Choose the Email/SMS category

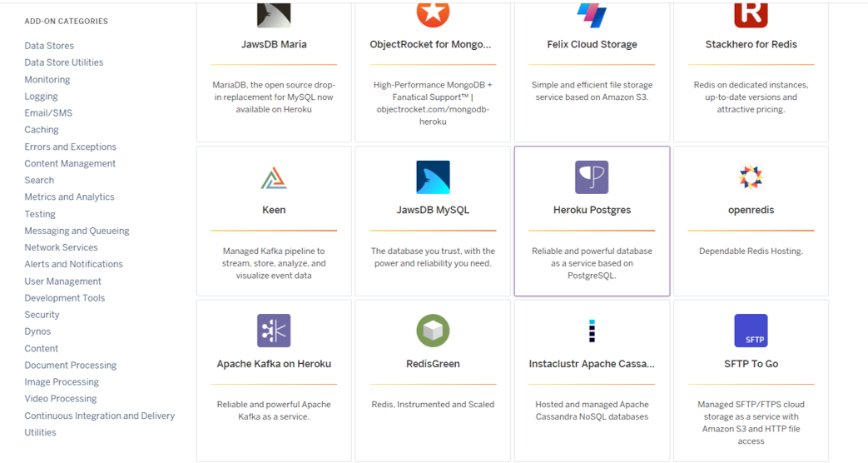point(48,113)
